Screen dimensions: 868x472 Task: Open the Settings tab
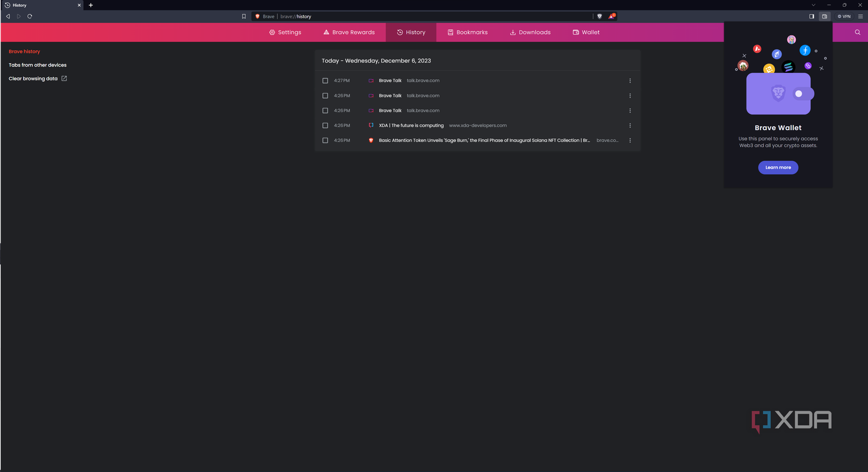(x=285, y=32)
